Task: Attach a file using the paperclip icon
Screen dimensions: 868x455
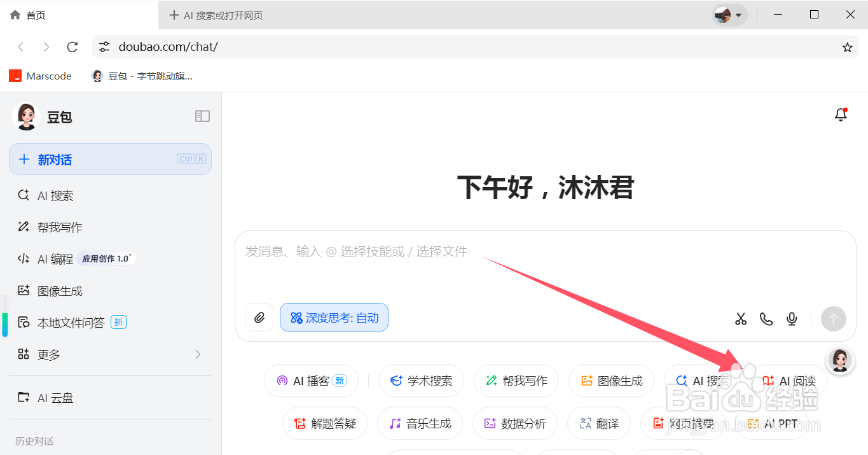Action: point(259,318)
